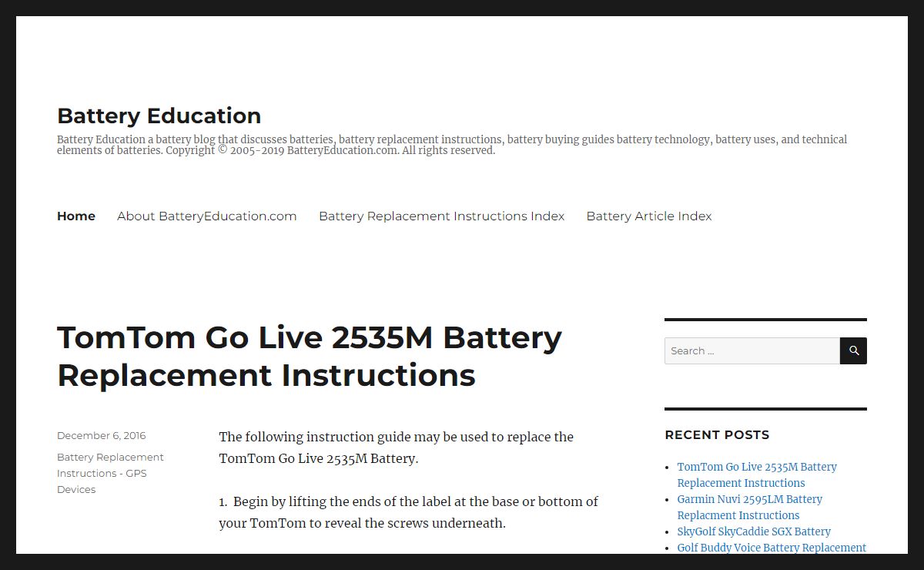Open Battery Replacement Instructions Index menu
This screenshot has width=924, height=570.
pyautogui.click(x=442, y=216)
